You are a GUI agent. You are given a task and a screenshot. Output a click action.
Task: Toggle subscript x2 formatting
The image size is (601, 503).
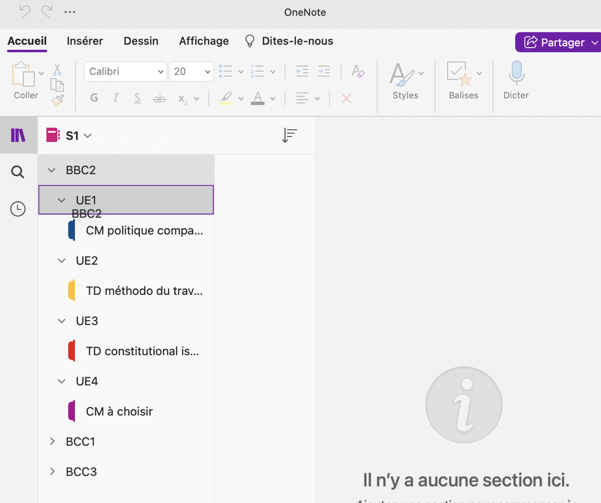point(182,99)
